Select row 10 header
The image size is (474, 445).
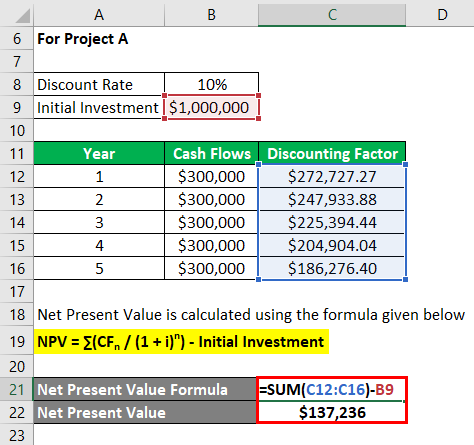click(17, 130)
